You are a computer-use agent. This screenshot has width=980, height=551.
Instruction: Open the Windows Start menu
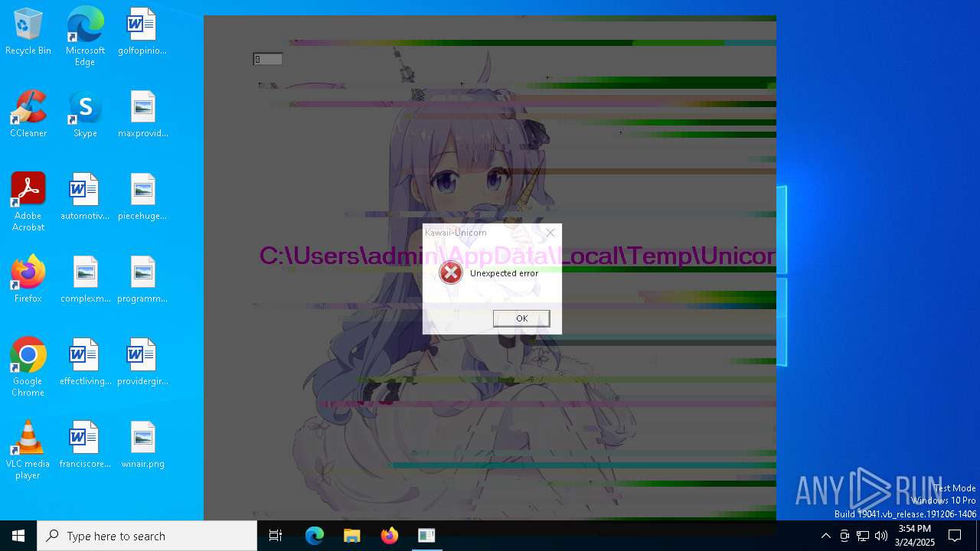(18, 536)
